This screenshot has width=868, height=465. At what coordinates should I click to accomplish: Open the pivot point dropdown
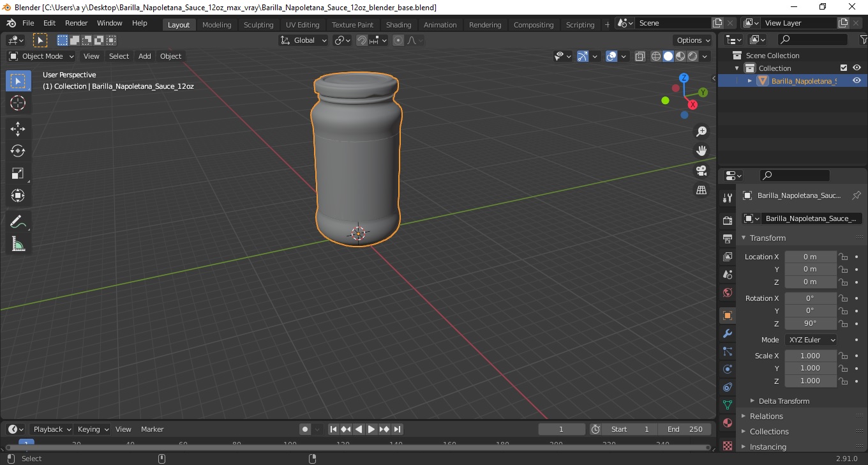343,40
